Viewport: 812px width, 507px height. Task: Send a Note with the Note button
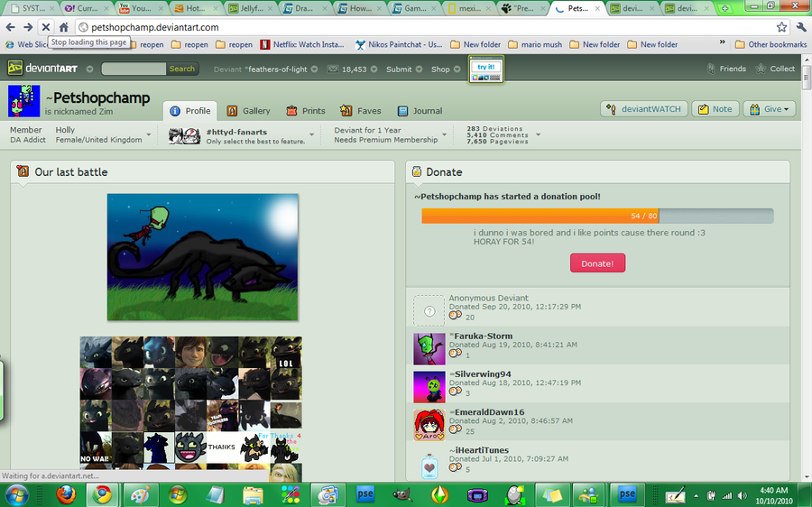[x=715, y=109]
